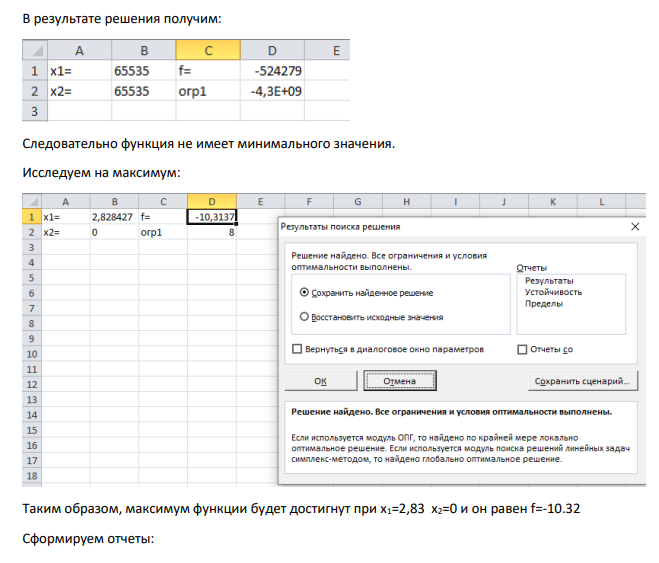The height and width of the screenshot is (563, 659).
Task: Click cell with value -10,3137
Action: pyautogui.click(x=212, y=217)
